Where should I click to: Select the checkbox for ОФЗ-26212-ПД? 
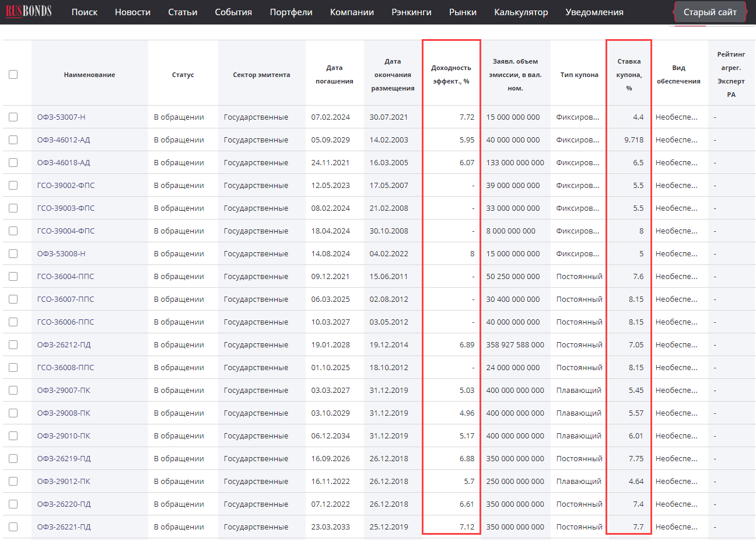13,345
